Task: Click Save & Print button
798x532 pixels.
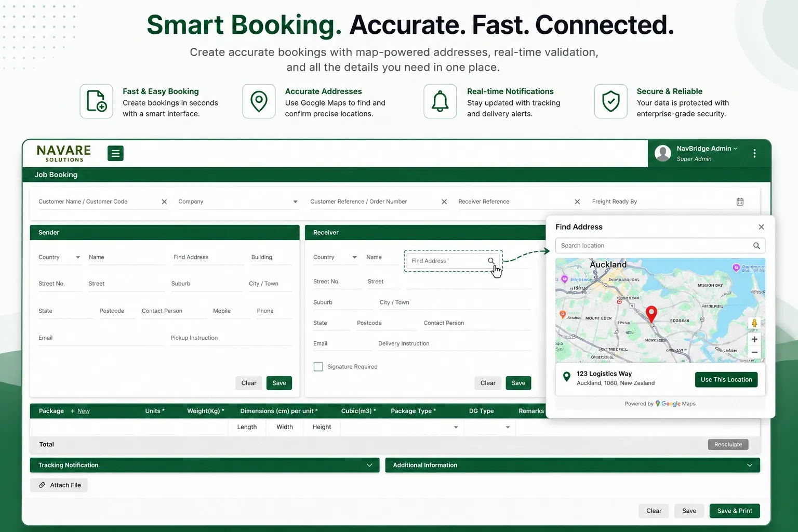Action: [x=735, y=511]
